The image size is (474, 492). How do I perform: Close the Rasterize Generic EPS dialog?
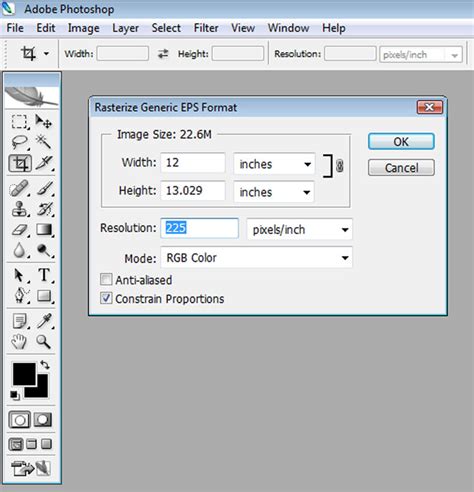click(x=430, y=107)
